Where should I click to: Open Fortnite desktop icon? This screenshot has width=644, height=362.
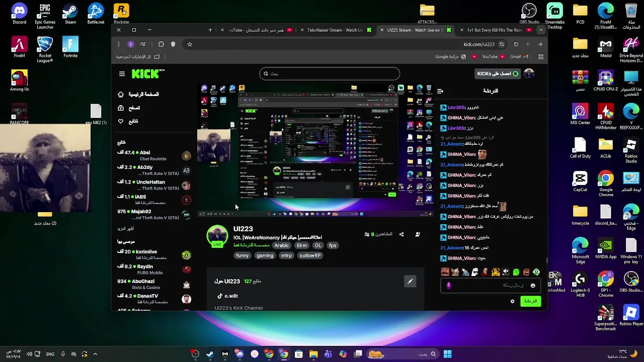pyautogui.click(x=70, y=48)
